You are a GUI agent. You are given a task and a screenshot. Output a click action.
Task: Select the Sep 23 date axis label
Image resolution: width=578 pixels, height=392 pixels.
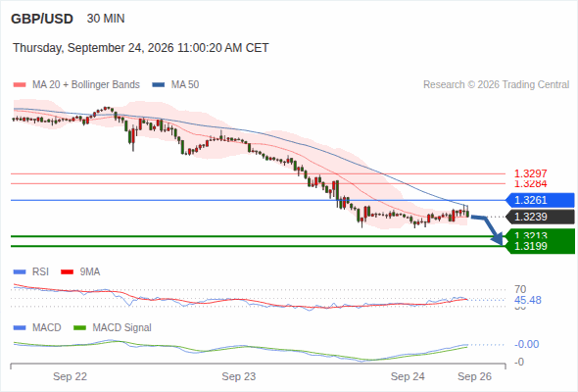coord(239,376)
